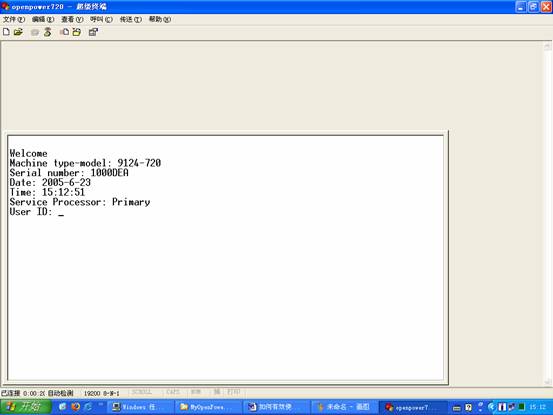
Task: Click the Windows 开始 Start button
Action: tap(25, 407)
